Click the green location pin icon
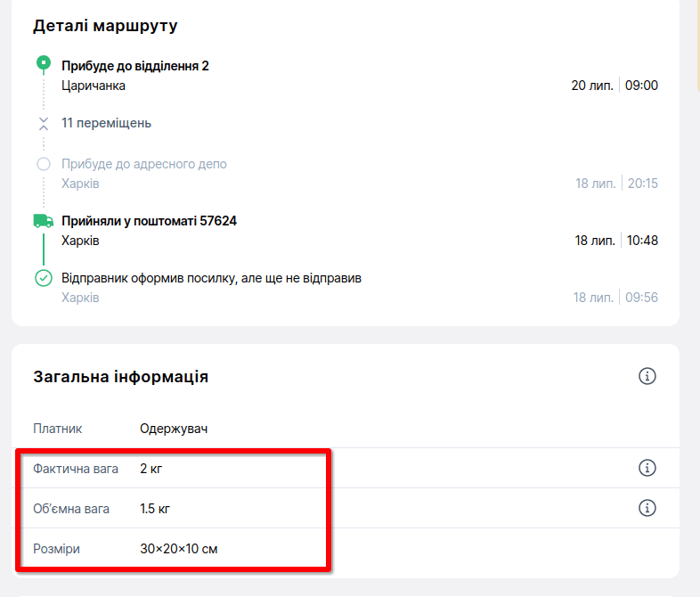The height and width of the screenshot is (597, 700). tap(44, 64)
